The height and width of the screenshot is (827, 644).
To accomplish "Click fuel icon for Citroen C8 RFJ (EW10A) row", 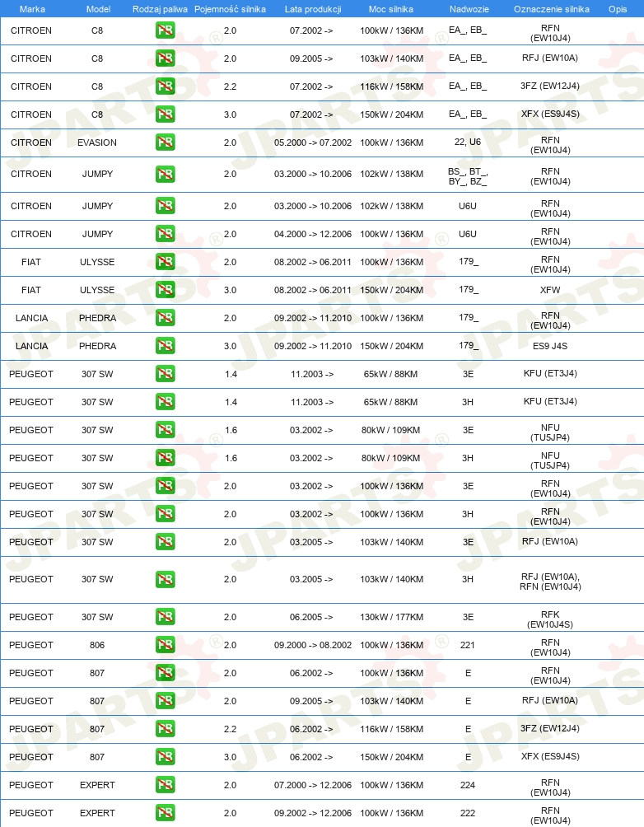I will (165, 58).
